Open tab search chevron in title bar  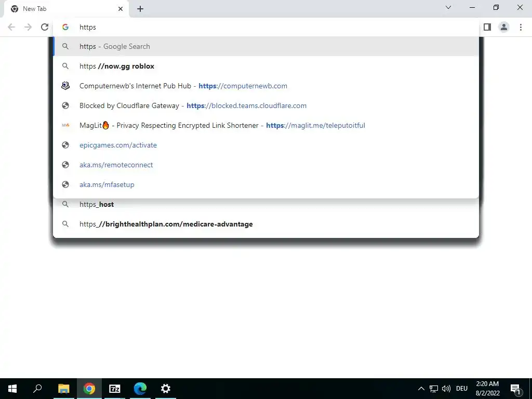click(x=448, y=7)
